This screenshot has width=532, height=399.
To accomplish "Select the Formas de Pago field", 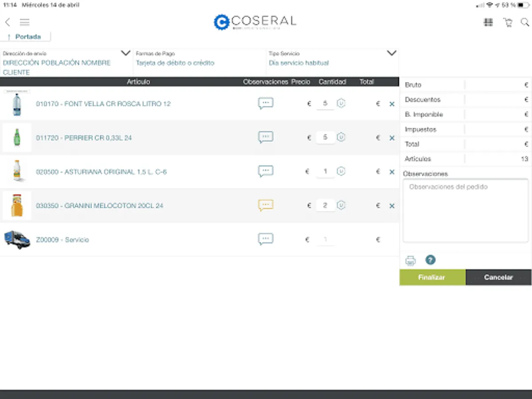I will 199,63.
